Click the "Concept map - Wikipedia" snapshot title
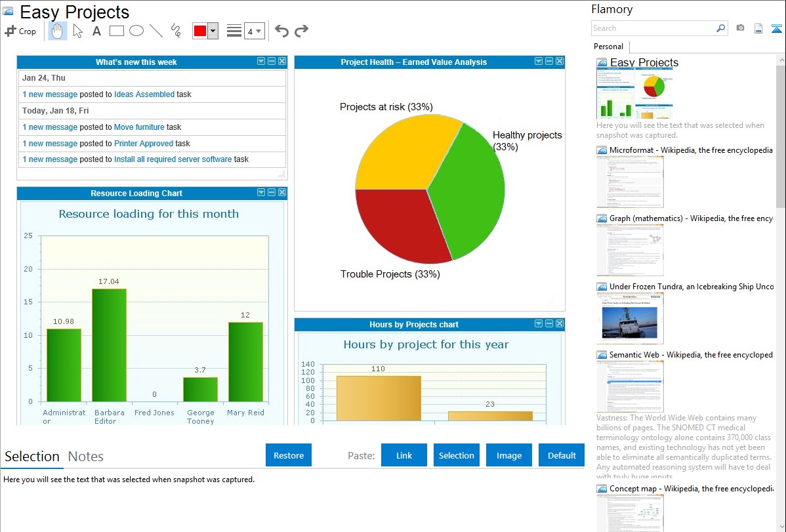 coord(691,489)
